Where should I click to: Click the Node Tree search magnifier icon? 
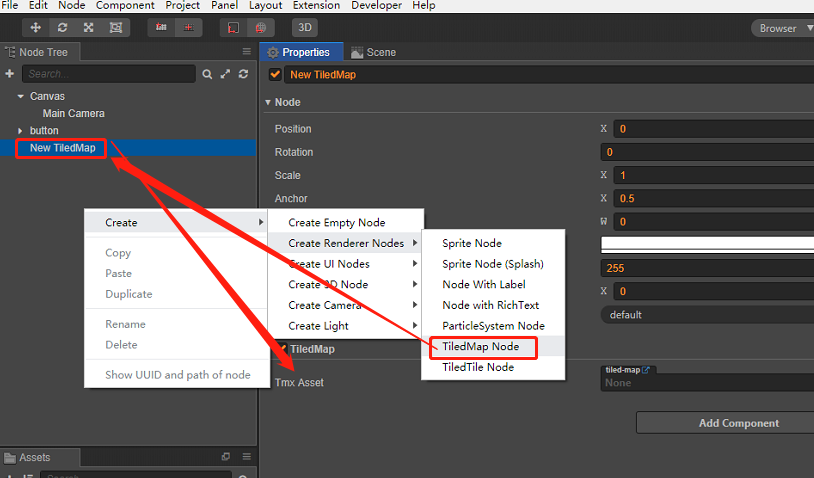click(207, 74)
